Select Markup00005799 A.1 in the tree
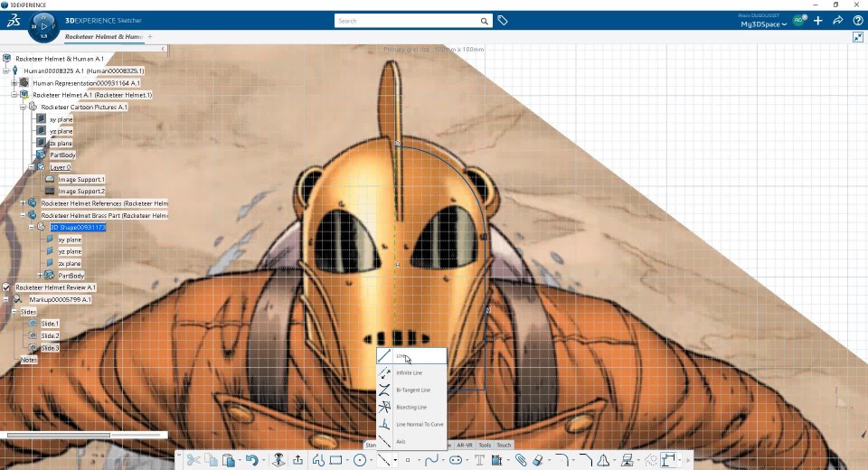The width and height of the screenshot is (868, 470). click(60, 299)
